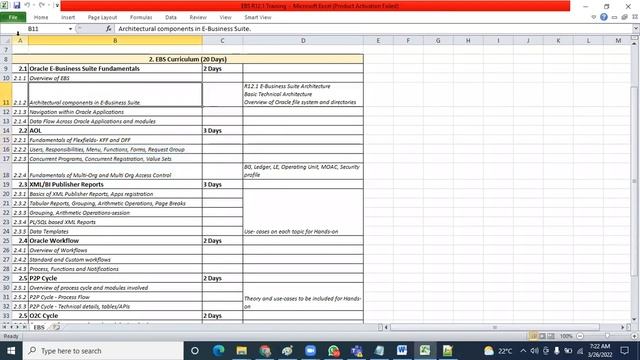This screenshot has height=360, width=640.
Task: Select row 14 header
Action: point(6,131)
